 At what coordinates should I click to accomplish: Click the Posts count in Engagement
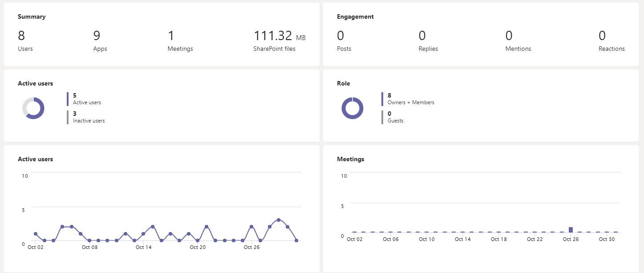coord(340,36)
